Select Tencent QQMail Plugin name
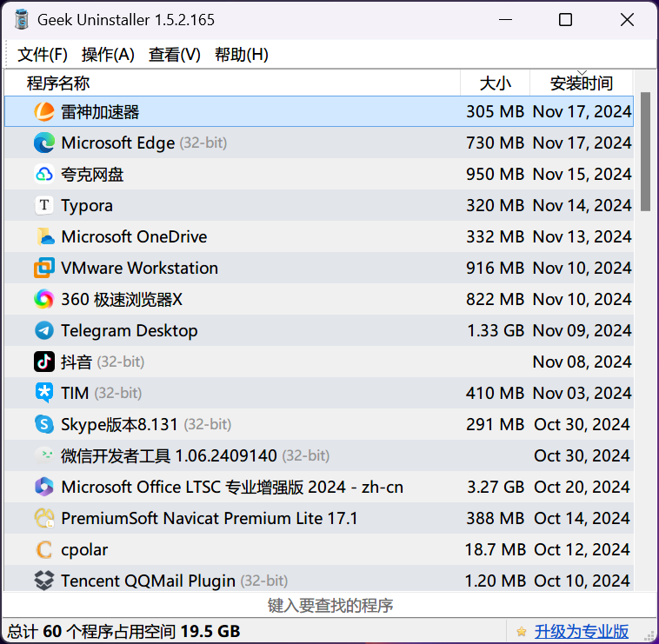 tap(148, 581)
